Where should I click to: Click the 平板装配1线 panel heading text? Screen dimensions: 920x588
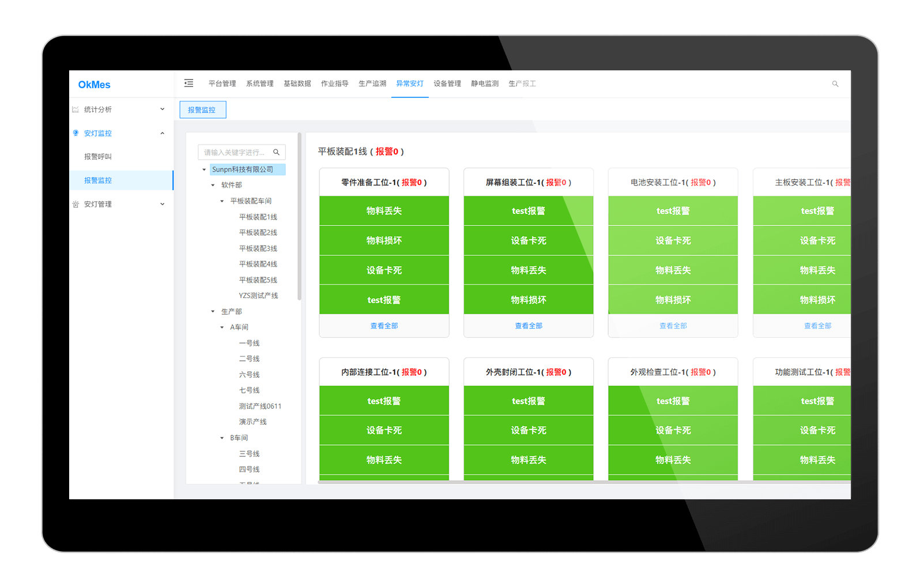[x=361, y=152]
